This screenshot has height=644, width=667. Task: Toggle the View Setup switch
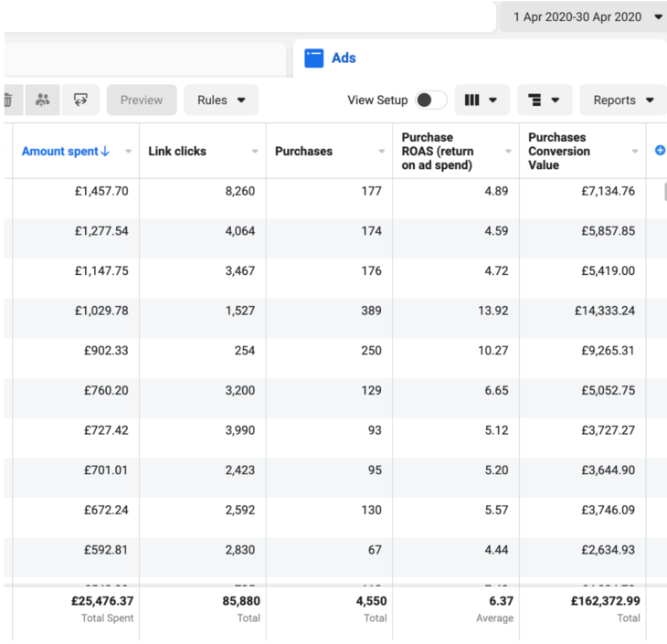(x=430, y=100)
